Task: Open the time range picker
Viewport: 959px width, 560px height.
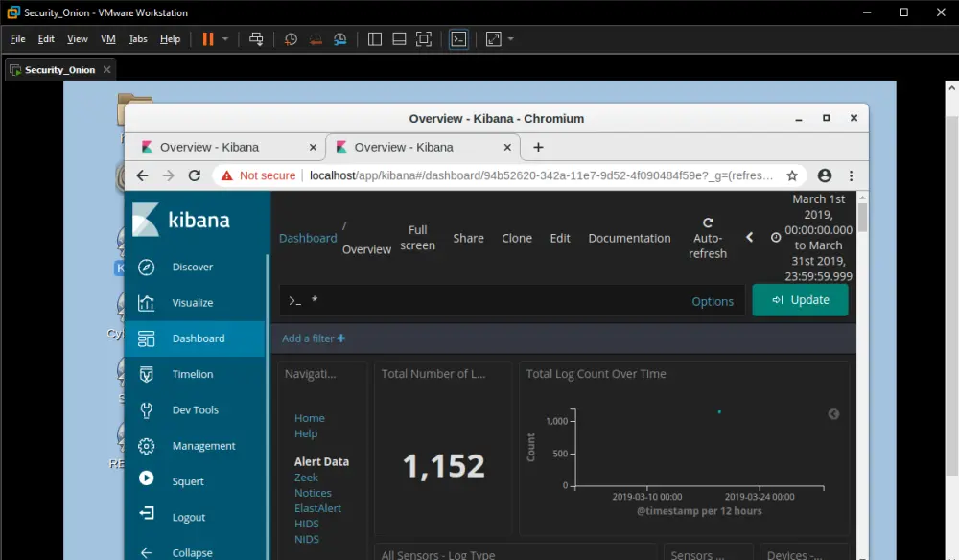Action: [813, 238]
